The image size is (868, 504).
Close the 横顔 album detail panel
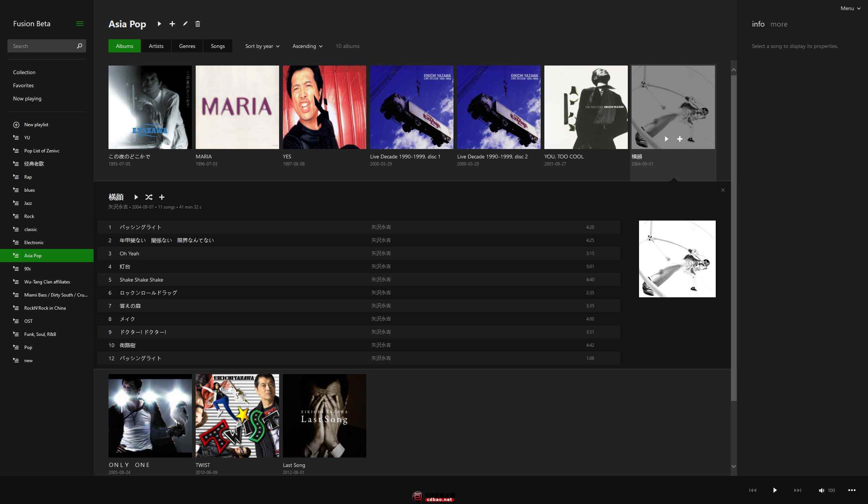[723, 190]
